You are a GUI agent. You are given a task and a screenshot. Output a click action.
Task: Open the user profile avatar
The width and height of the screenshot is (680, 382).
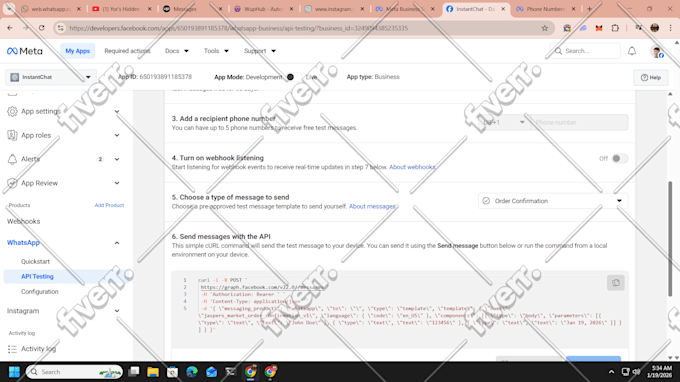coord(657,52)
